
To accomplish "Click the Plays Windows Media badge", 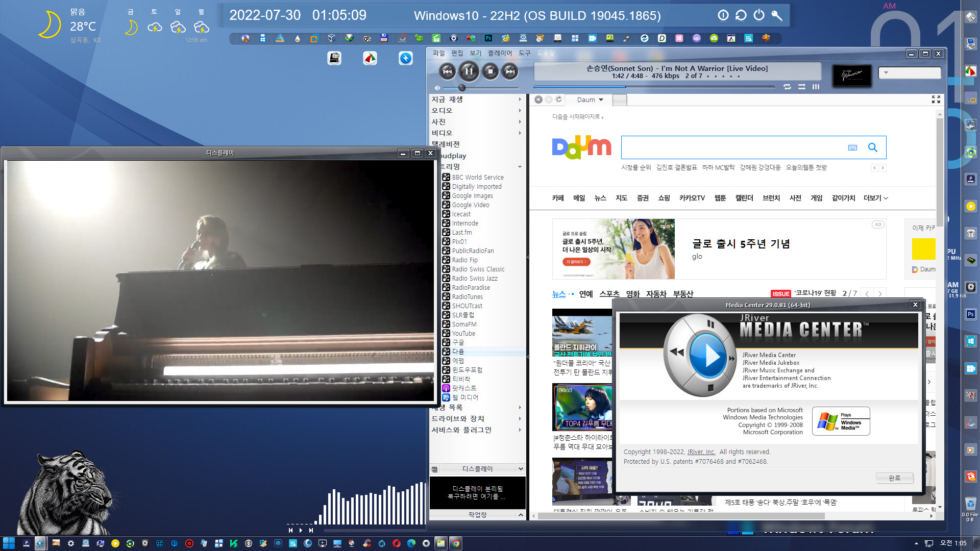I will 841,421.
